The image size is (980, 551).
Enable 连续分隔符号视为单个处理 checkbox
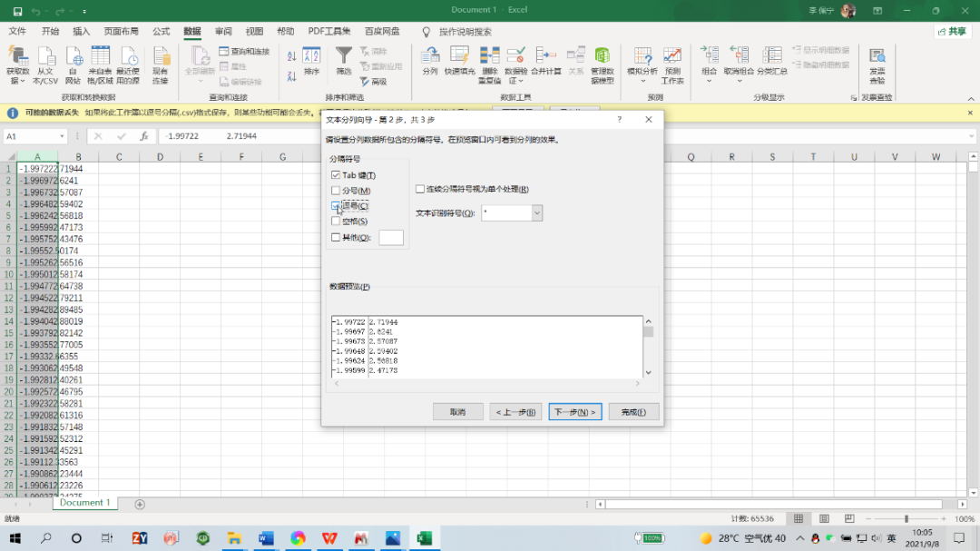pos(420,189)
